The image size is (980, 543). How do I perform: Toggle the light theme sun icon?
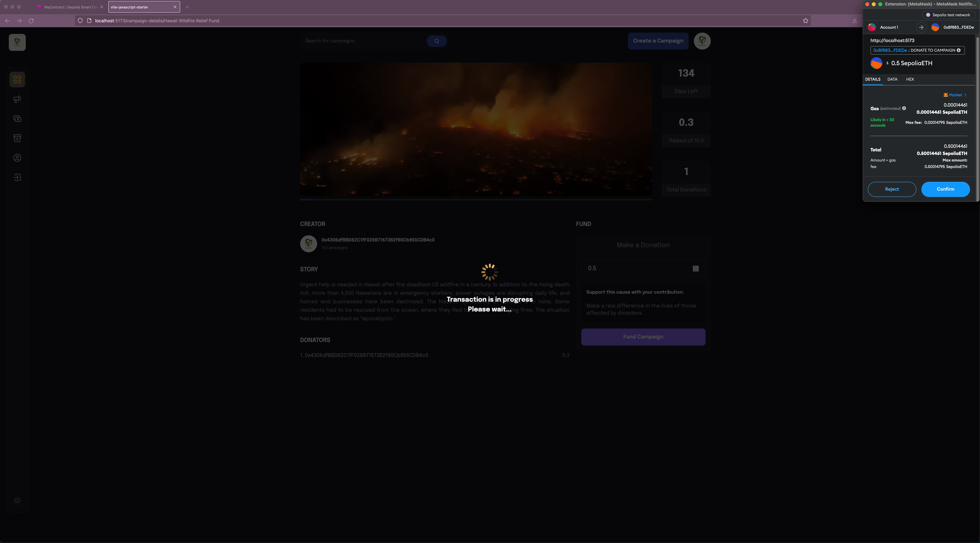tap(17, 500)
